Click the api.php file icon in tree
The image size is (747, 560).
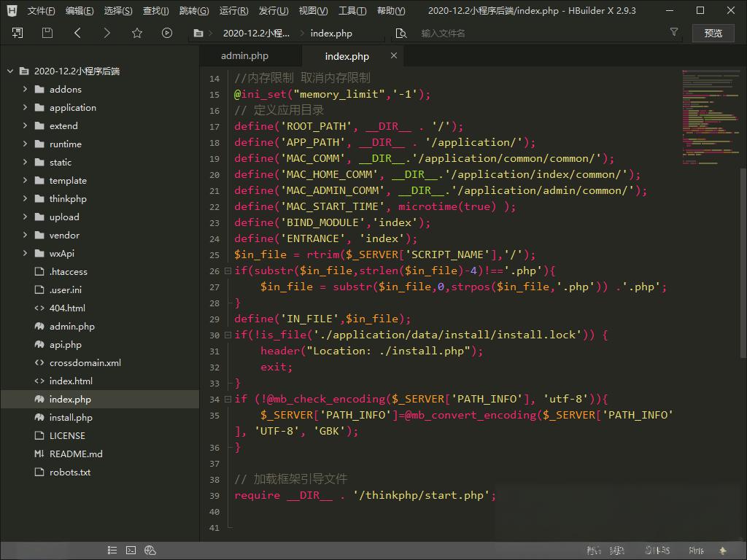(39, 344)
